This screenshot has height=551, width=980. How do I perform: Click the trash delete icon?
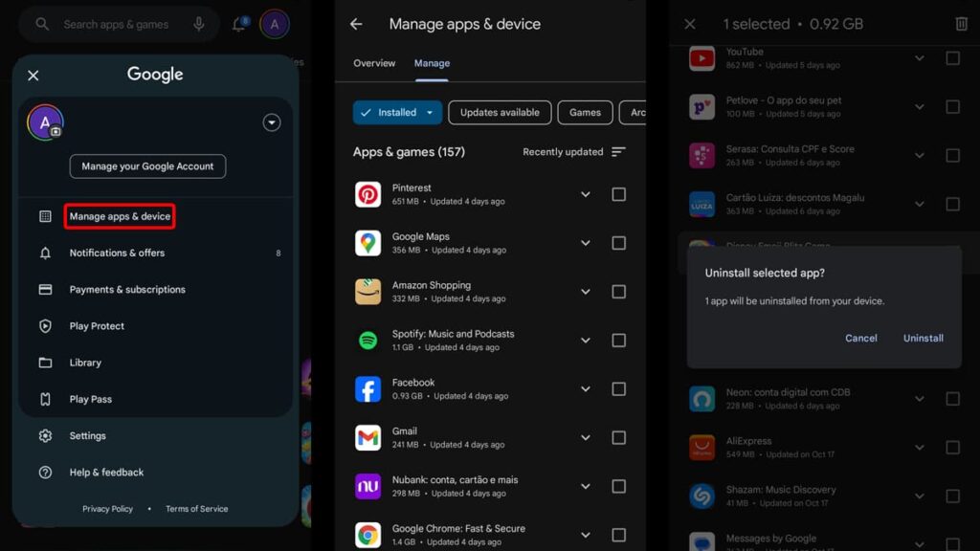961,24
